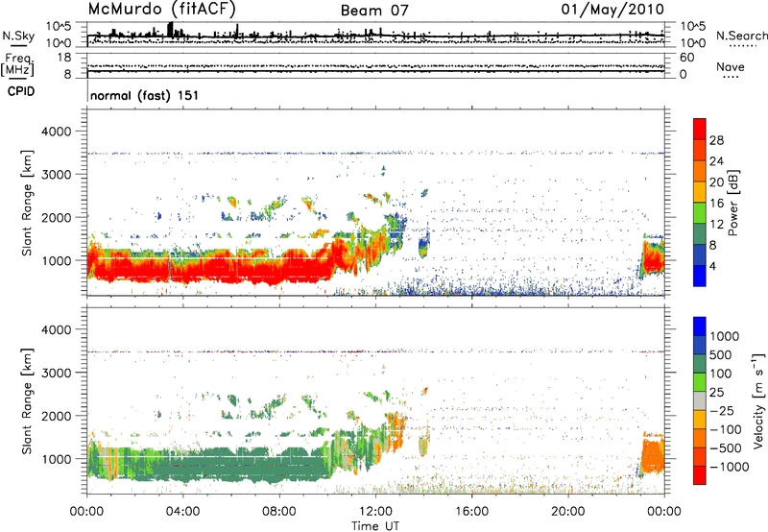Click the '4' label on Power colorbar
Image resolution: width=768 pixels, height=532 pixels.
(712, 266)
